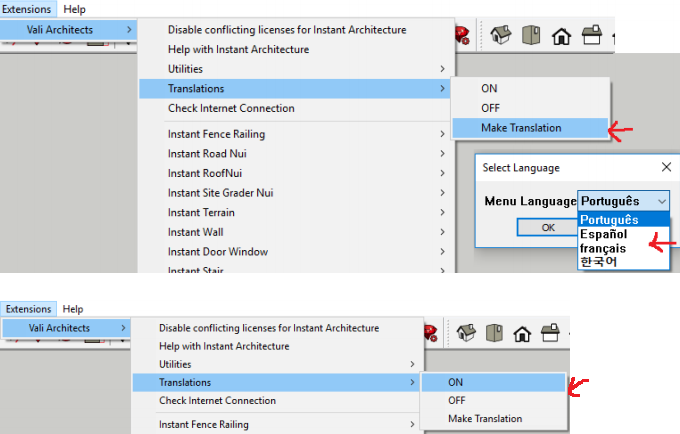The height and width of the screenshot is (434, 680).
Task: Click the gray wall-box icon in lower toolbar
Action: coord(494,333)
